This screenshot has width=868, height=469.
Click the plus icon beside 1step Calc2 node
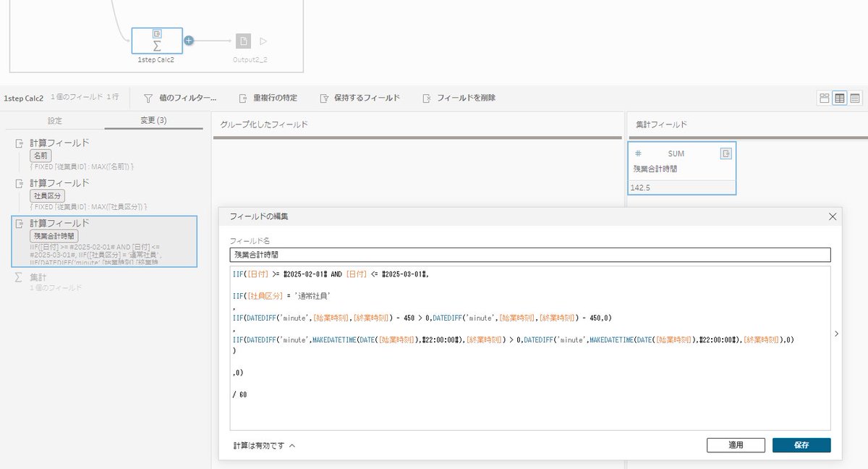tap(188, 41)
